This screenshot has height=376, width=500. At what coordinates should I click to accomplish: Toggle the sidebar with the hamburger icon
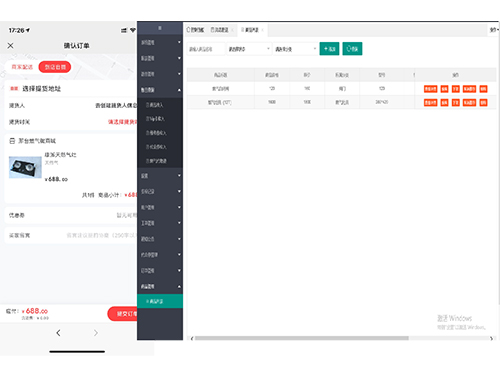coord(160,28)
